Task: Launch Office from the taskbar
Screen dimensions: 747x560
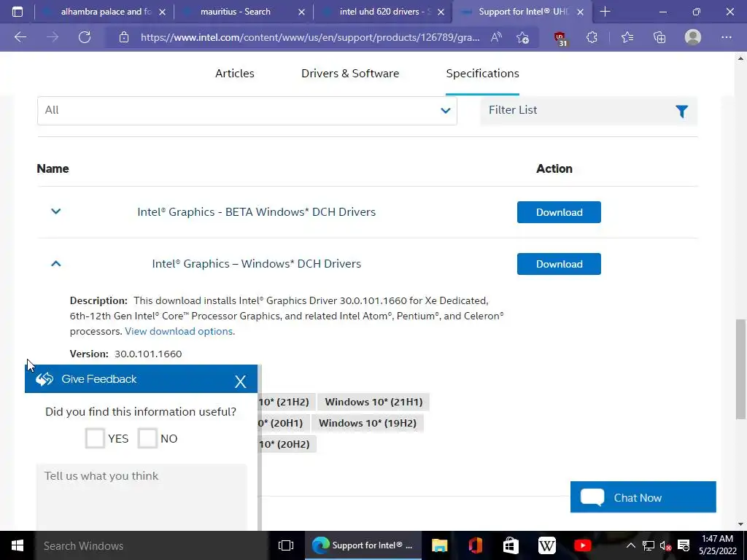Action: pyautogui.click(x=475, y=545)
